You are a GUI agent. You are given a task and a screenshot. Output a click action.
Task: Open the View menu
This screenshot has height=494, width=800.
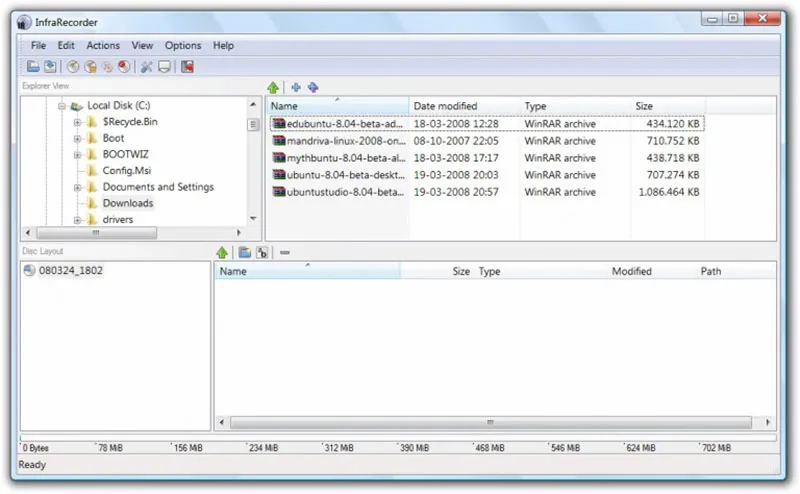coord(142,45)
